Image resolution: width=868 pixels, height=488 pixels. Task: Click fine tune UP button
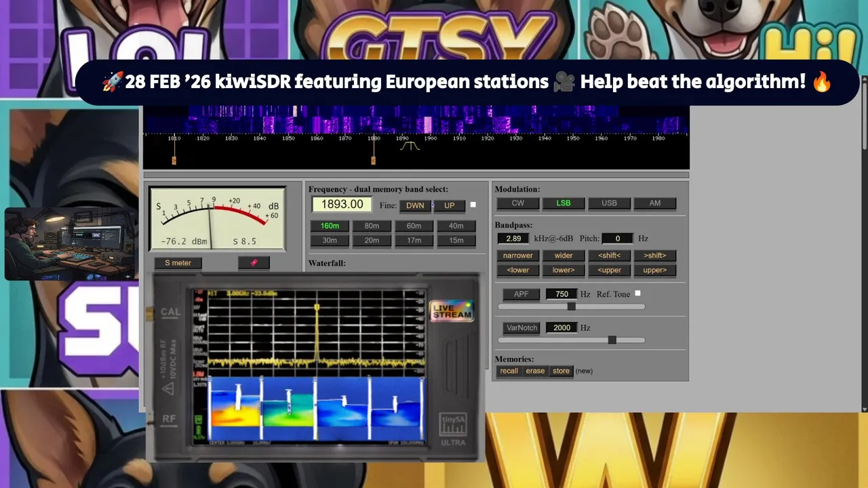click(x=450, y=205)
